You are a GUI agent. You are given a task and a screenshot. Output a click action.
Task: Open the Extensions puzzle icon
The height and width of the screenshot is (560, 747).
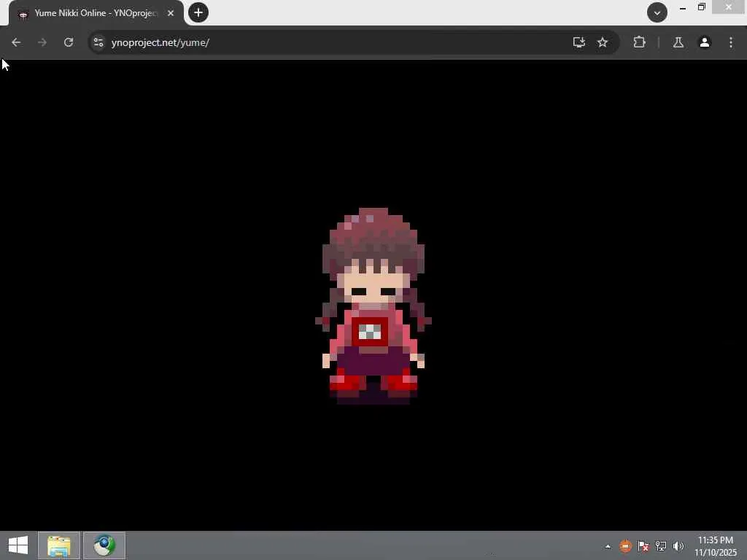pyautogui.click(x=639, y=42)
